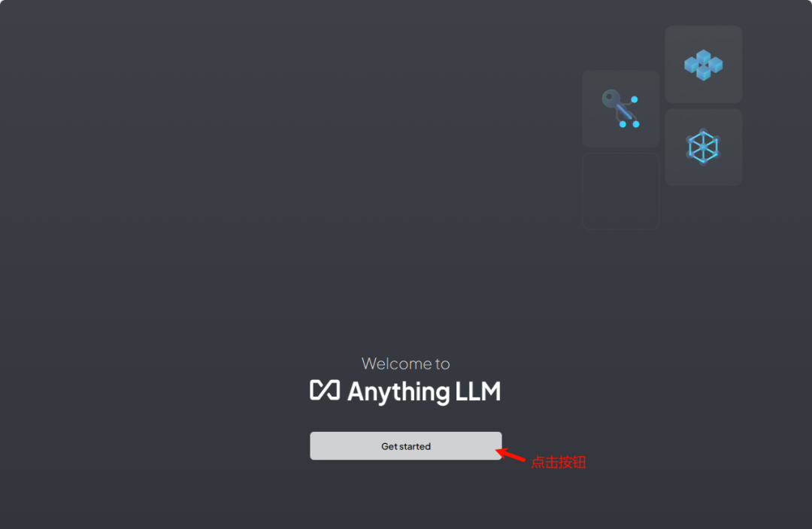Click the "Get started" label text
812x529 pixels.
click(x=405, y=446)
